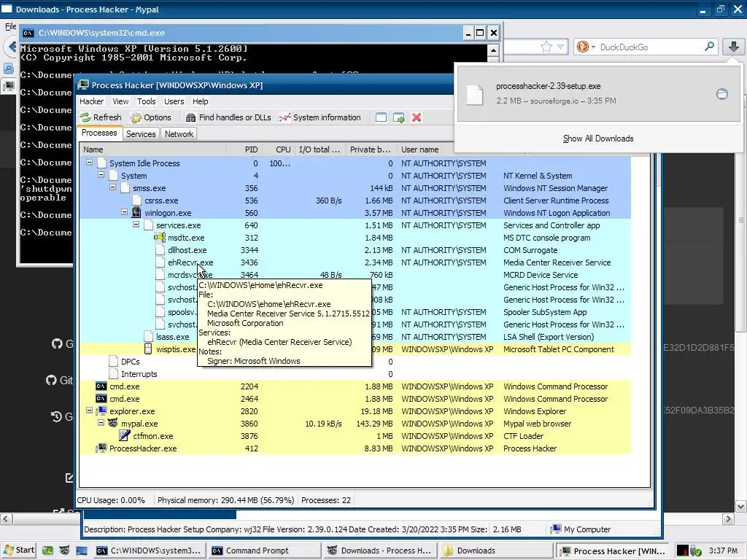
Task: Collapse the explorer.exe node
Action: point(90,411)
